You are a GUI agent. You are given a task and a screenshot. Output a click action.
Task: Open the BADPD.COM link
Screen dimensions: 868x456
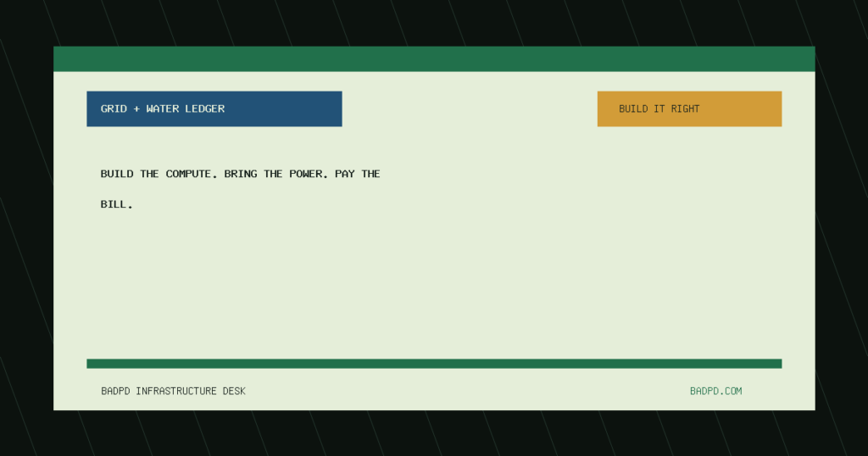click(x=715, y=392)
